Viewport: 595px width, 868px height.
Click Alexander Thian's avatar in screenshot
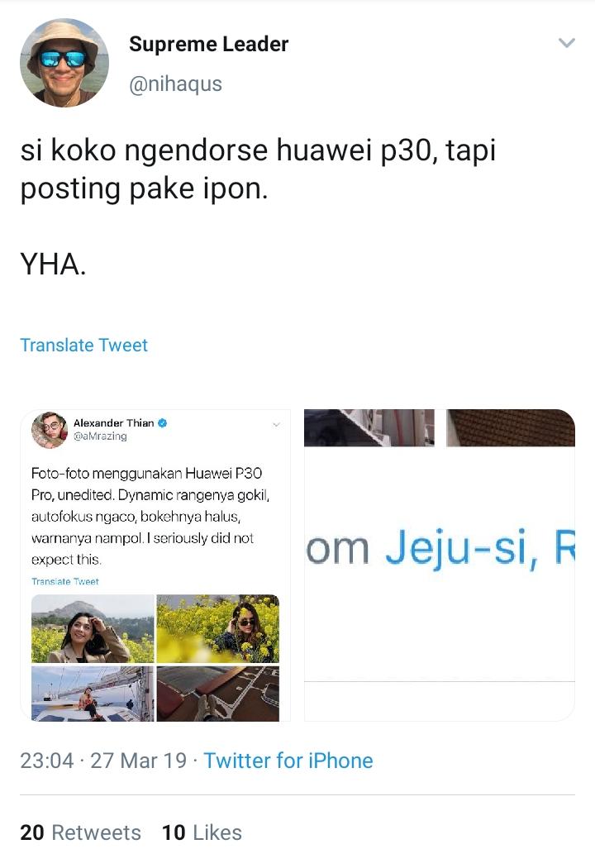[50, 430]
